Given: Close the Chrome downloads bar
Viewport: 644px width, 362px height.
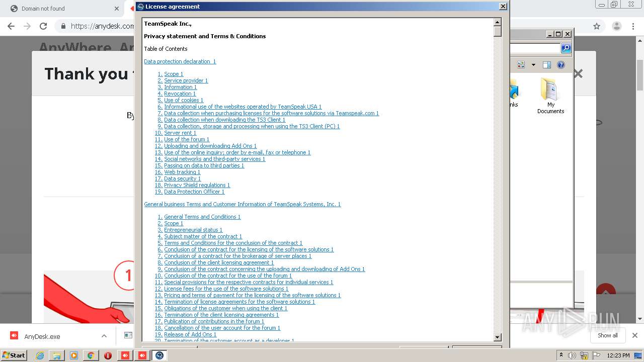Looking at the screenshot, I should (635, 335).
